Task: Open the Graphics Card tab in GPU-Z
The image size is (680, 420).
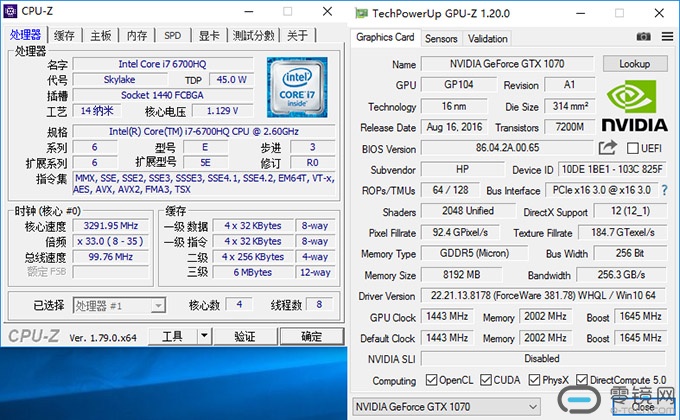Action: [x=385, y=37]
